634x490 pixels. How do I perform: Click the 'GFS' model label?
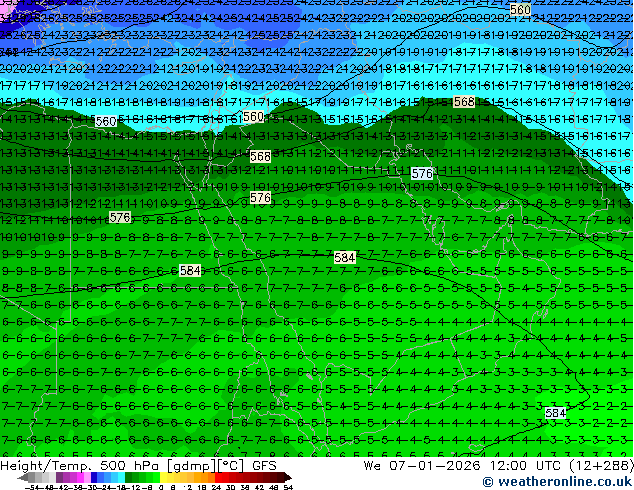(264, 466)
